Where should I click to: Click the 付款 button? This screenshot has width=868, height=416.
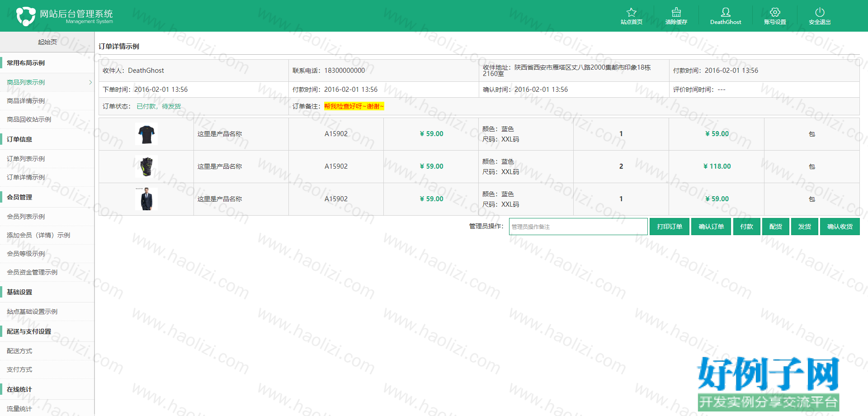coord(746,227)
